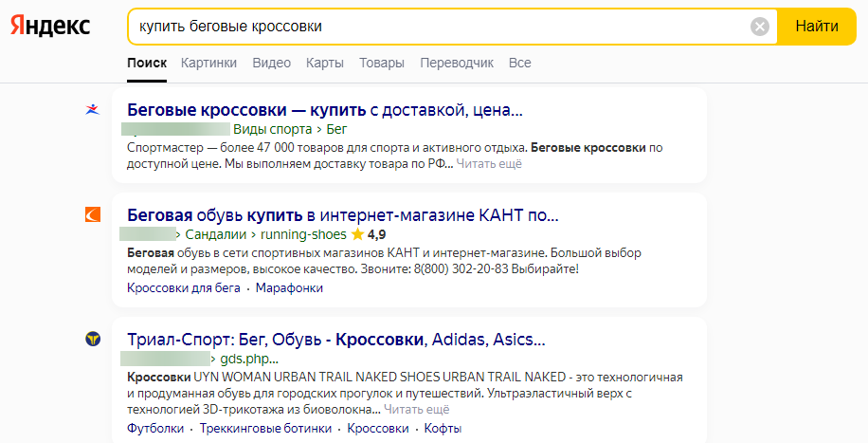Click the orange КАНТ favicon icon
Screen dimensions: 868x443
(93, 214)
